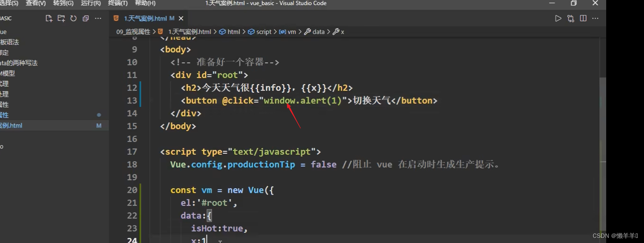This screenshot has height=243, width=644.
Task: Open the 转到(G) menu
Action: (x=63, y=3)
